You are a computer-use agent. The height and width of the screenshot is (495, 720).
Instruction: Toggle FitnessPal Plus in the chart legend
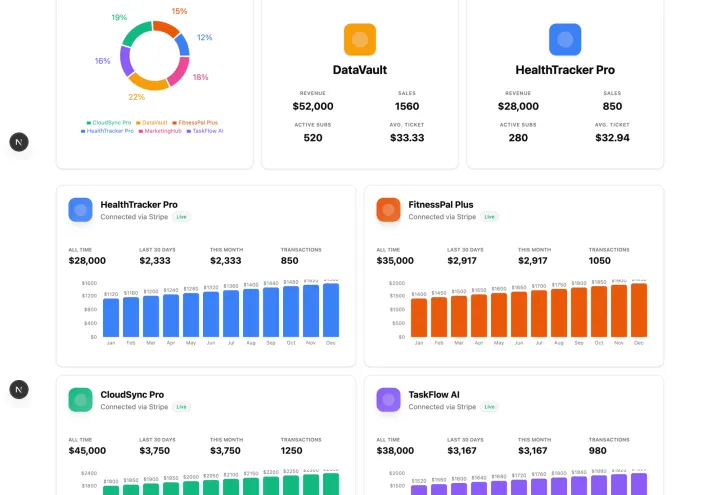click(x=195, y=123)
